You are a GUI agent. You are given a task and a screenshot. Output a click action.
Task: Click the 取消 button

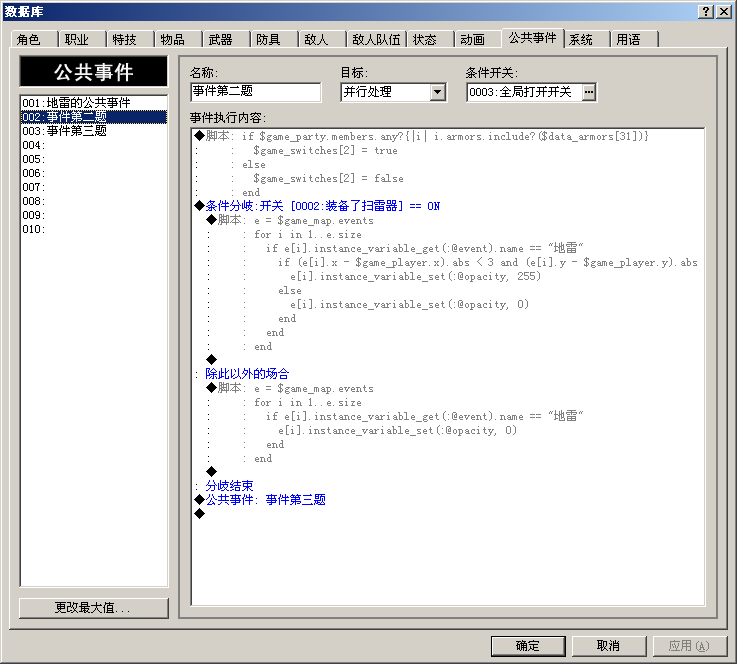coord(609,646)
